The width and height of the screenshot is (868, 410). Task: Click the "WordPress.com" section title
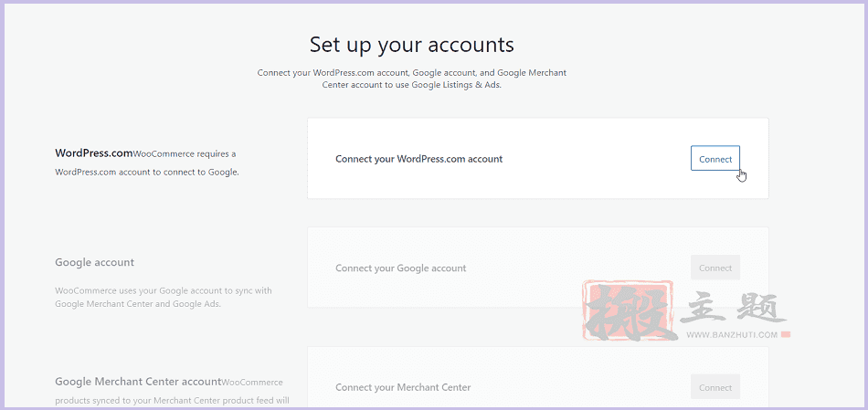pyautogui.click(x=93, y=153)
